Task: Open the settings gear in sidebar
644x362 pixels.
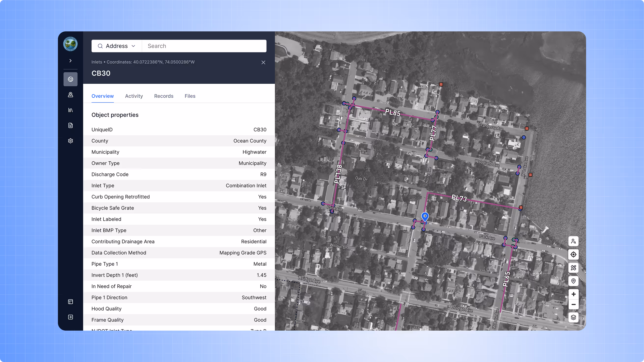Action: [x=70, y=141]
